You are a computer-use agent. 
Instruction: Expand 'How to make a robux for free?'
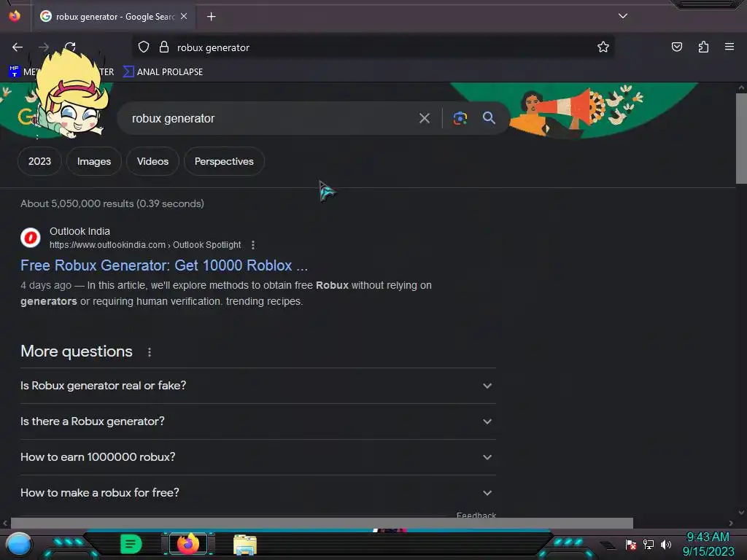pyautogui.click(x=258, y=493)
